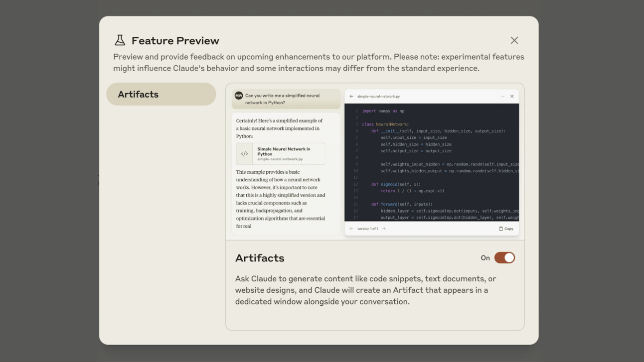This screenshot has height=362, width=644.
Task: Click the "def forward(self, inputs):" code line
Action: [402, 204]
